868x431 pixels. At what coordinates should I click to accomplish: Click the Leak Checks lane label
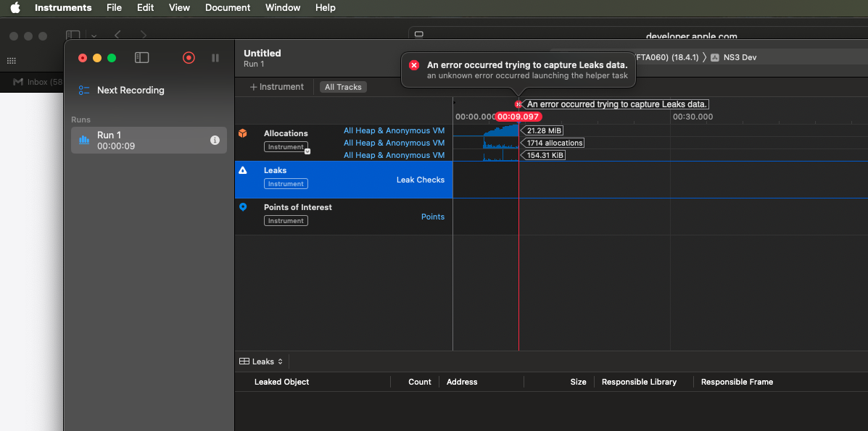[x=420, y=180]
